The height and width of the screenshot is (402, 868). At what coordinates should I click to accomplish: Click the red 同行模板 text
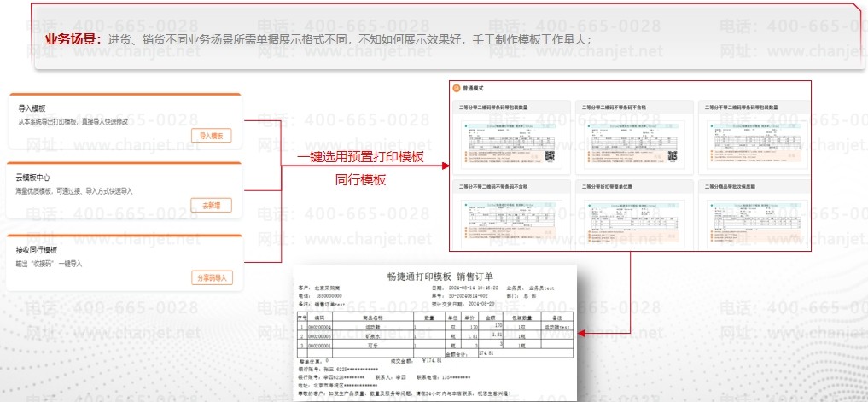(x=360, y=180)
